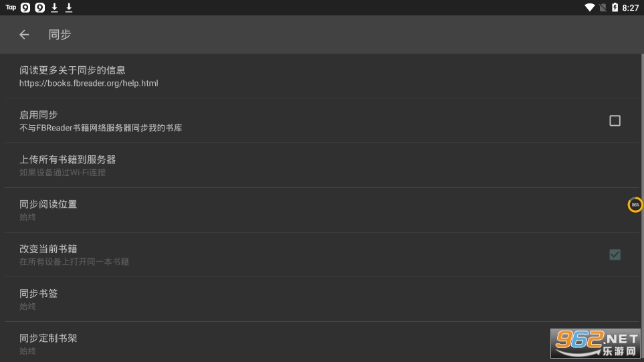This screenshot has width=644, height=362.
Task: Click the battery charging icon
Action: [615, 7]
